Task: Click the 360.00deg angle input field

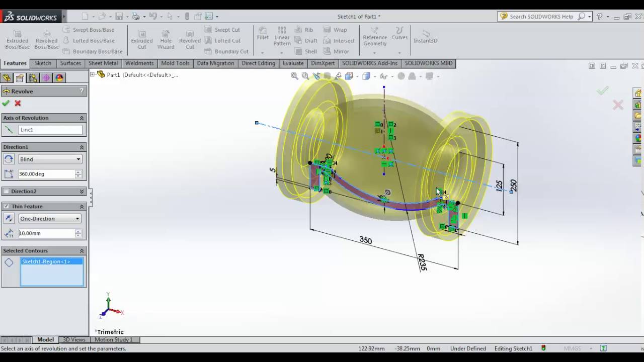Action: [x=47, y=174]
